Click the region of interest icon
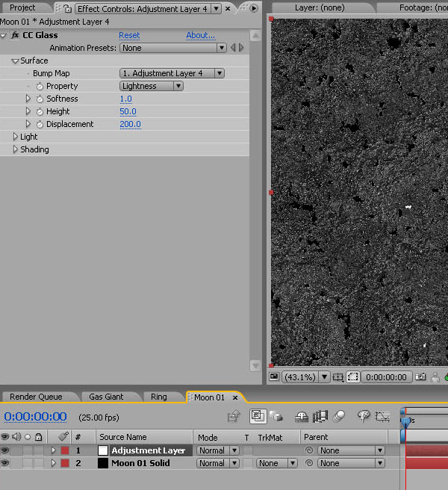This screenshot has height=490, width=448. tap(339, 377)
